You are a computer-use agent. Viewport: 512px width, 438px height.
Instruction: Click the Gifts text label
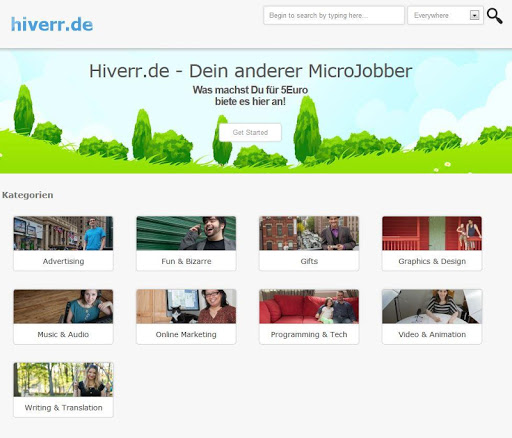coord(309,261)
